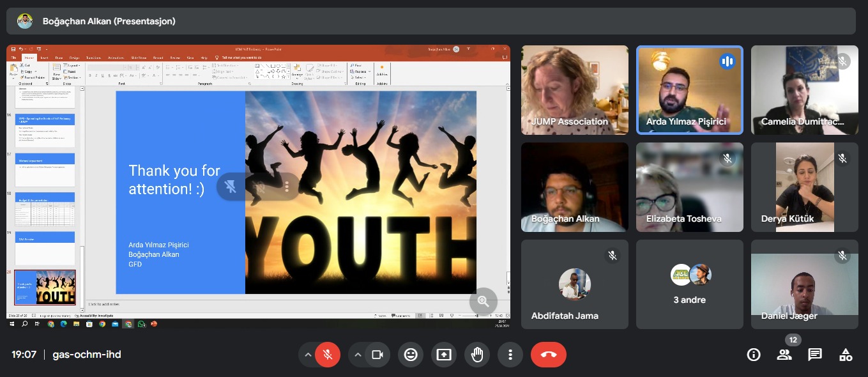This screenshot has width=868, height=377.
Task: Select slide 16 thumbnail in slide pane
Action: (x=45, y=130)
